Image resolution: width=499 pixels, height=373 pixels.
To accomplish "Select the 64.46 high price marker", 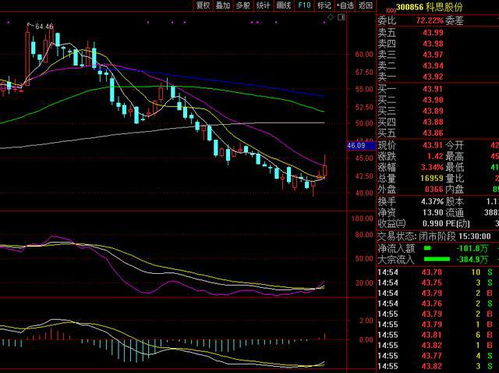I will click(41, 26).
